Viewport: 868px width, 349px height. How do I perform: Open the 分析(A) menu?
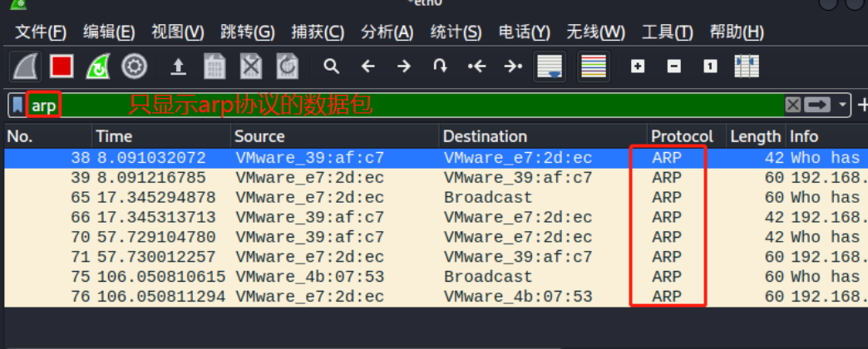pyautogui.click(x=387, y=32)
